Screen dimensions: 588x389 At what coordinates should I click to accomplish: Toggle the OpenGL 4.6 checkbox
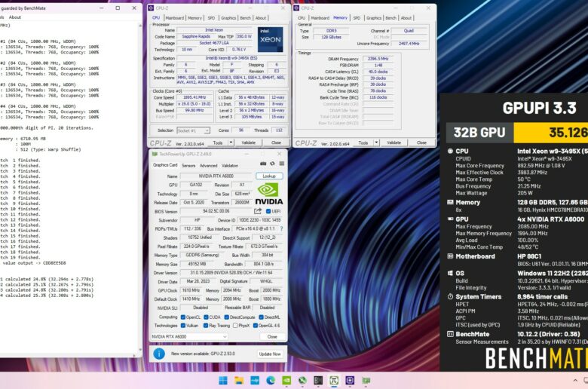tap(256, 326)
